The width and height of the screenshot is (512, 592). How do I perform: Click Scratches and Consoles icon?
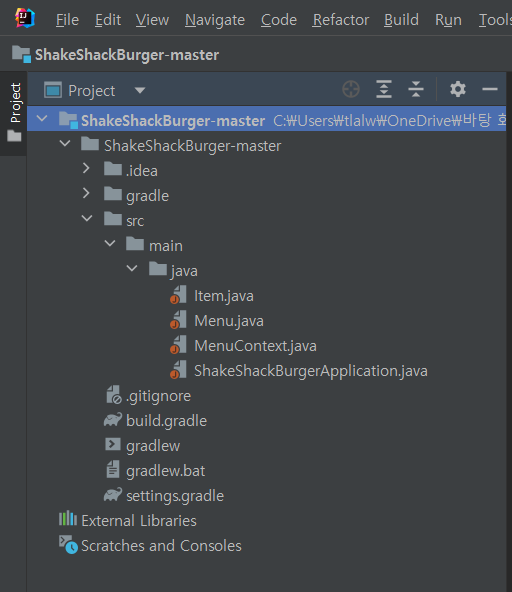coord(68,545)
